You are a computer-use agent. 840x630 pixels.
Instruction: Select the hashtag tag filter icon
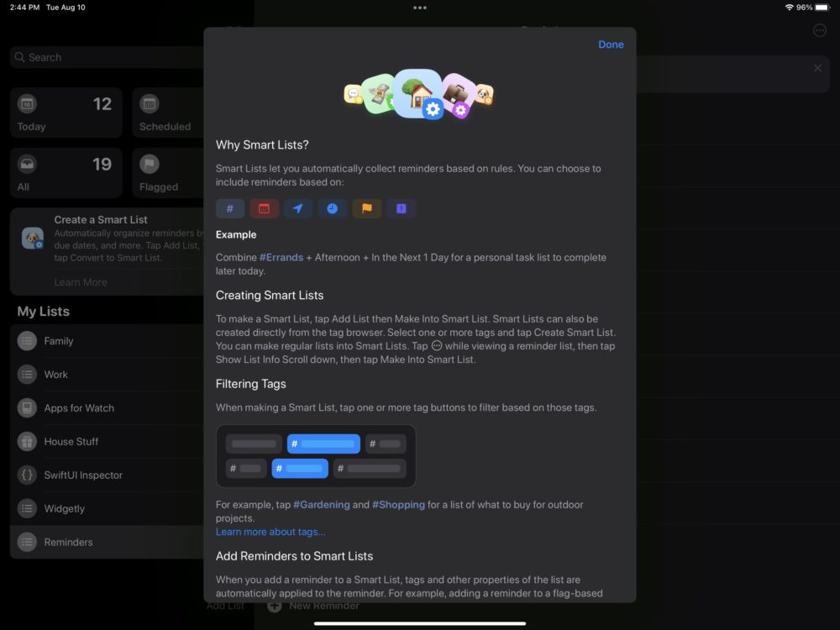click(230, 208)
